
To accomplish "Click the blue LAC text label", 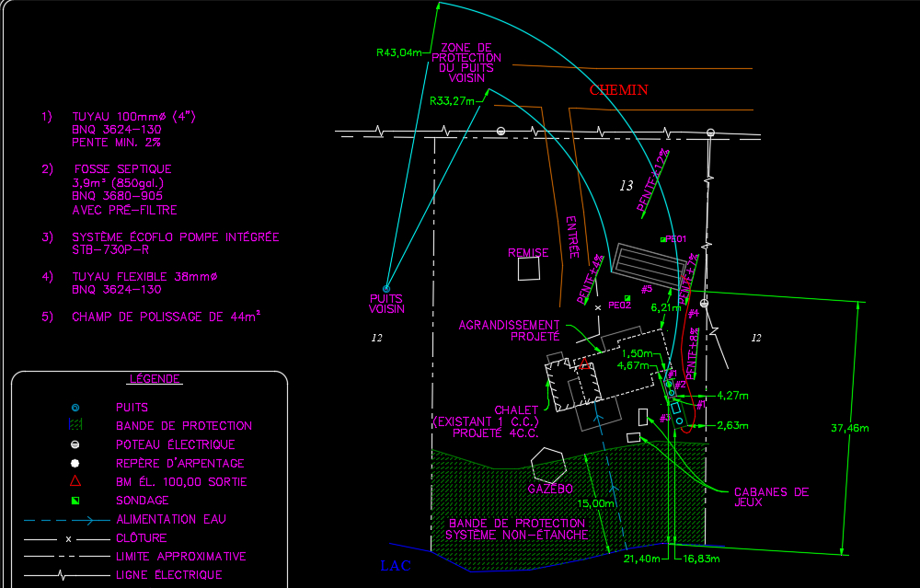I will 396,565.
